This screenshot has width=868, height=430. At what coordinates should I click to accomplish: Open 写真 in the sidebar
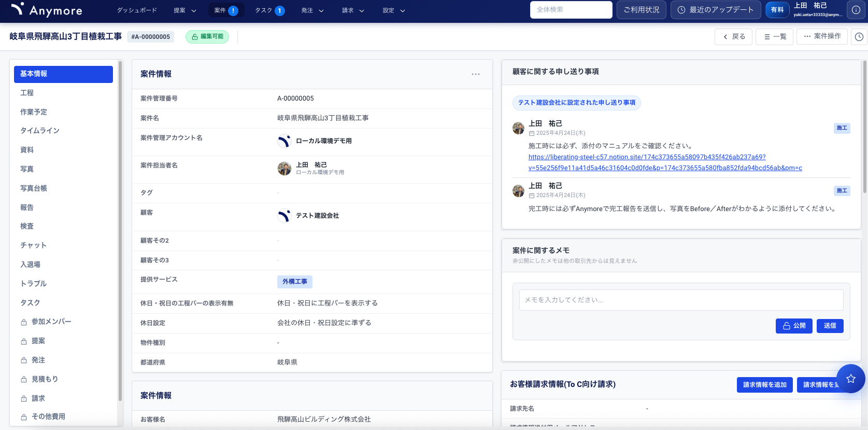coord(63,169)
